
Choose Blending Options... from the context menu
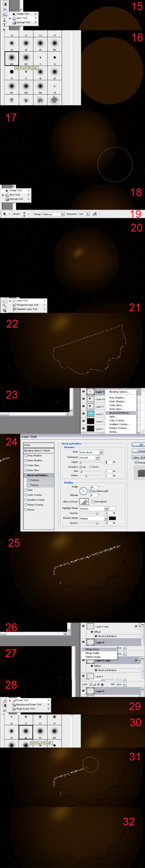(119, 392)
